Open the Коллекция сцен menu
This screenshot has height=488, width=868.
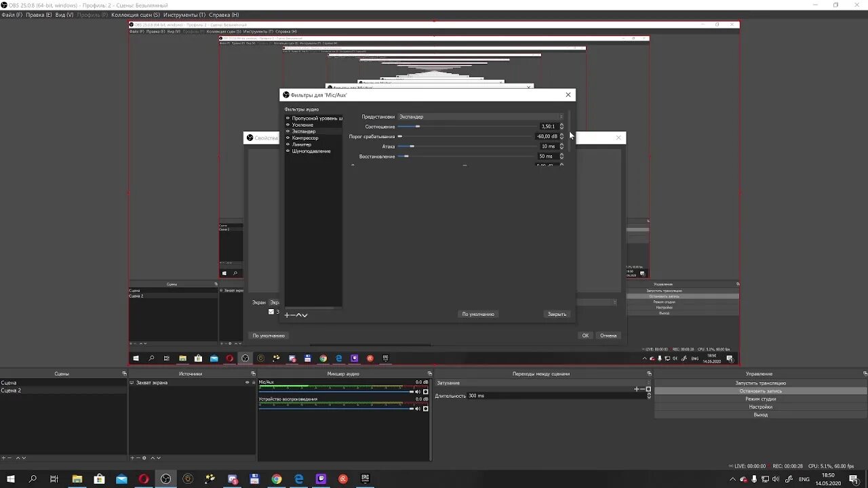tap(136, 15)
